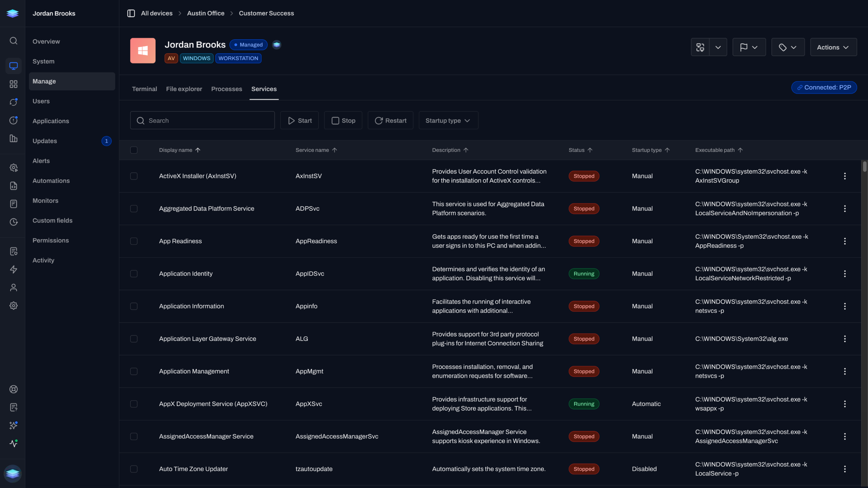Select the Devices monitor icon in rail
Image resolution: width=868 pixels, height=488 pixels.
pyautogui.click(x=13, y=66)
